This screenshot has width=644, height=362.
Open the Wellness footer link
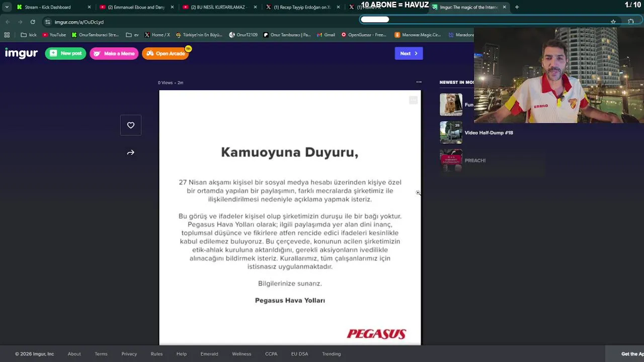[242, 354]
